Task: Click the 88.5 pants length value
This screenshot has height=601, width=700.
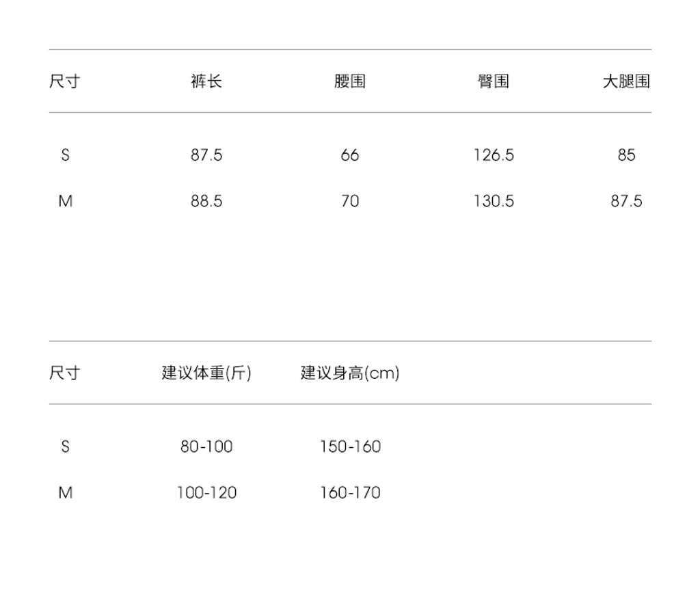Action: tap(206, 201)
